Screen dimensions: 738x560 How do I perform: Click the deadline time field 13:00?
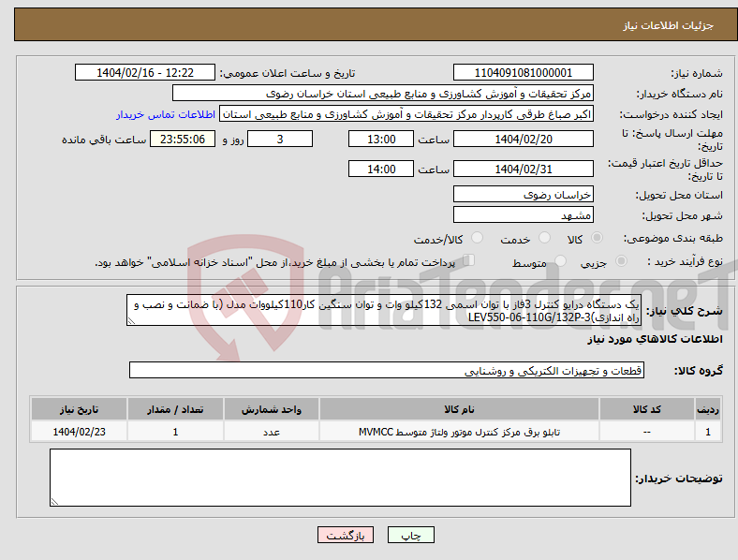click(381, 139)
